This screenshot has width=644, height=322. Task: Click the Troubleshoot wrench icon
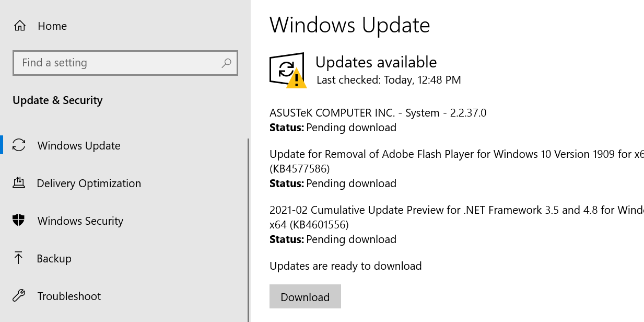pos(19,296)
